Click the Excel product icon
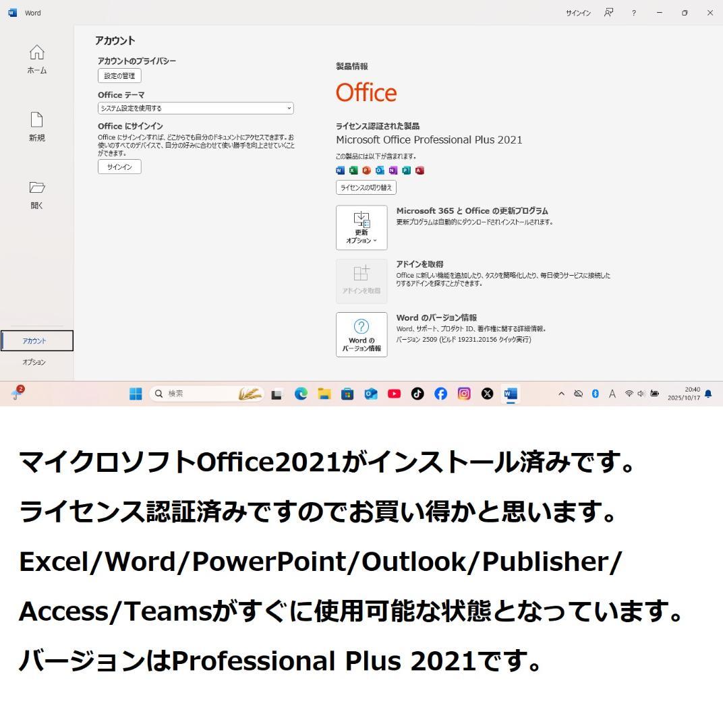 (353, 171)
